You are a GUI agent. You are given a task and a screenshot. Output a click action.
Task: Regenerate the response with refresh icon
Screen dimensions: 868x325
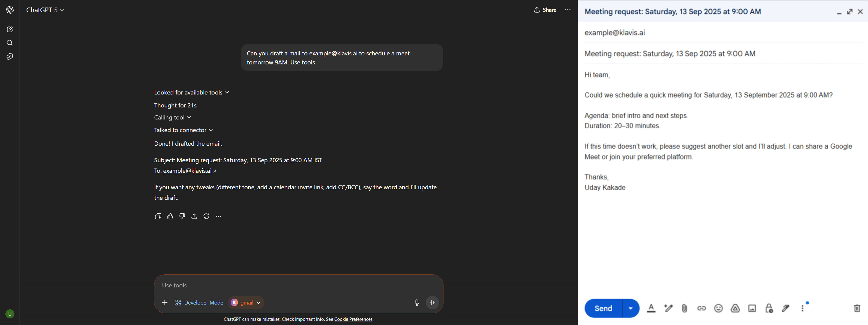[x=206, y=216]
